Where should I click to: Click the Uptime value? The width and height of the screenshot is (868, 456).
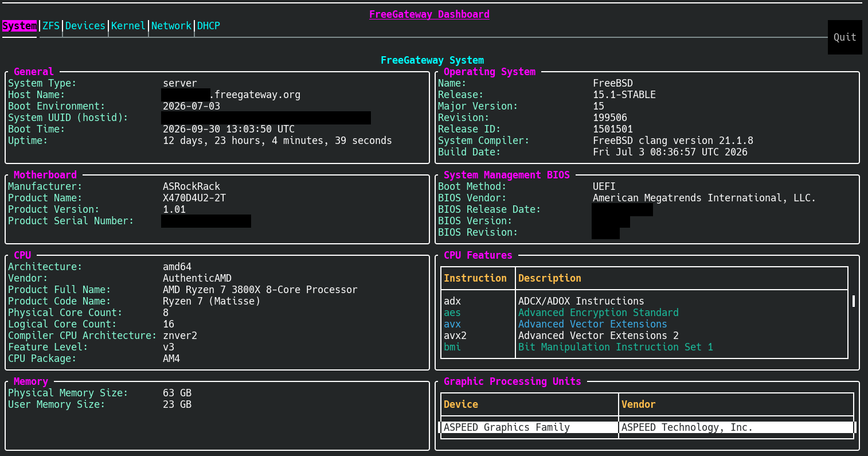point(277,141)
